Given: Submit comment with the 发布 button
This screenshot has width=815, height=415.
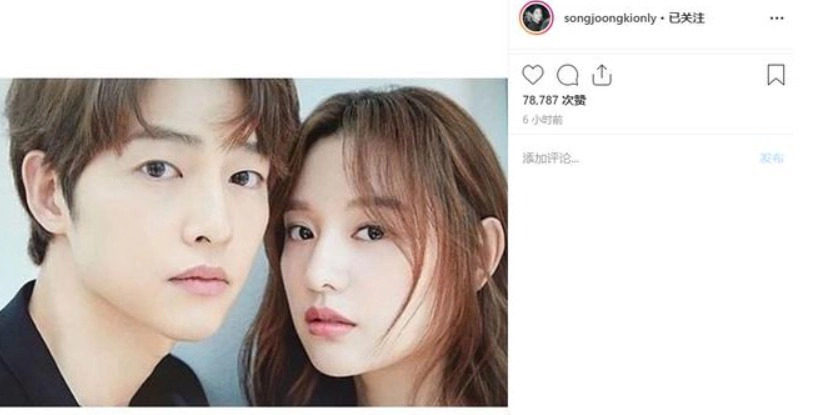Looking at the screenshot, I should click(x=771, y=159).
